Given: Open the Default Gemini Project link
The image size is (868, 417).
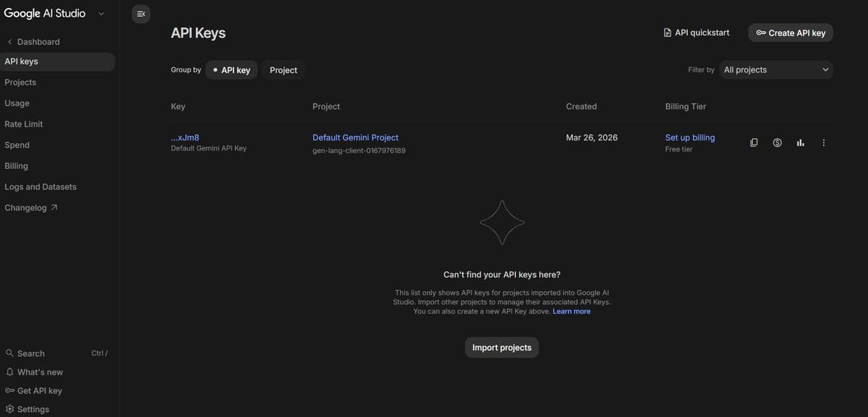Looking at the screenshot, I should [355, 138].
